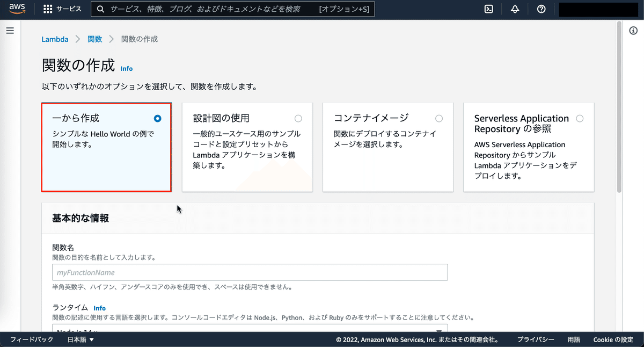Focus the 関数名 input field

click(250, 272)
